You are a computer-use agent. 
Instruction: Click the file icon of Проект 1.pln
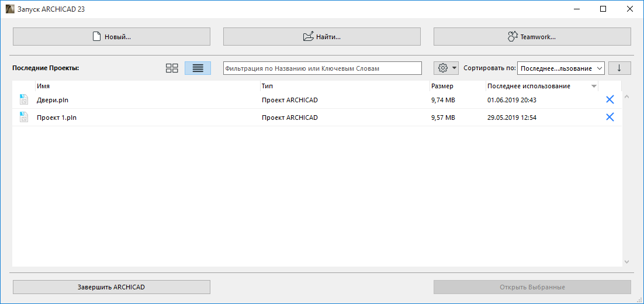tap(23, 118)
